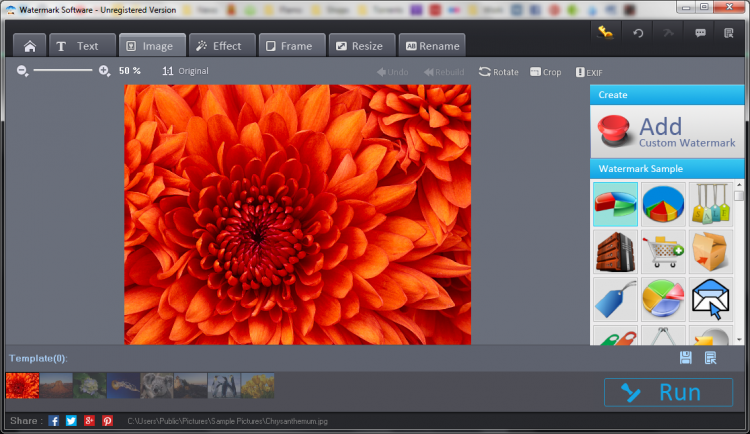This screenshot has height=434, width=750.
Task: Share on Facebook
Action: point(54,420)
